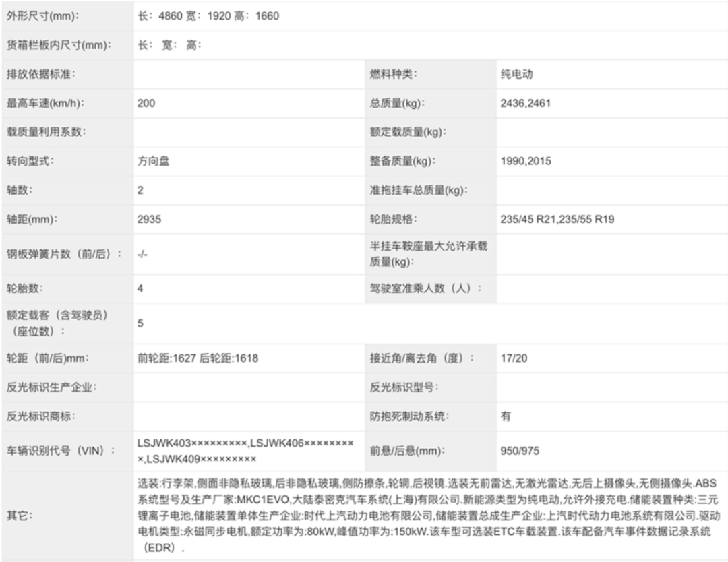Select seating capacity value 5
Viewport: 728px width, 562px height.
pos(140,323)
